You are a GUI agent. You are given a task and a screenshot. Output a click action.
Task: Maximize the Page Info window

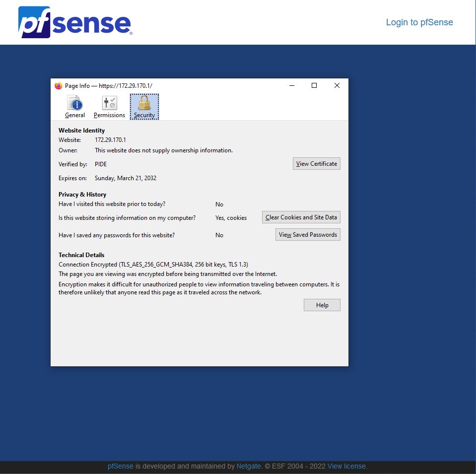coord(314,85)
